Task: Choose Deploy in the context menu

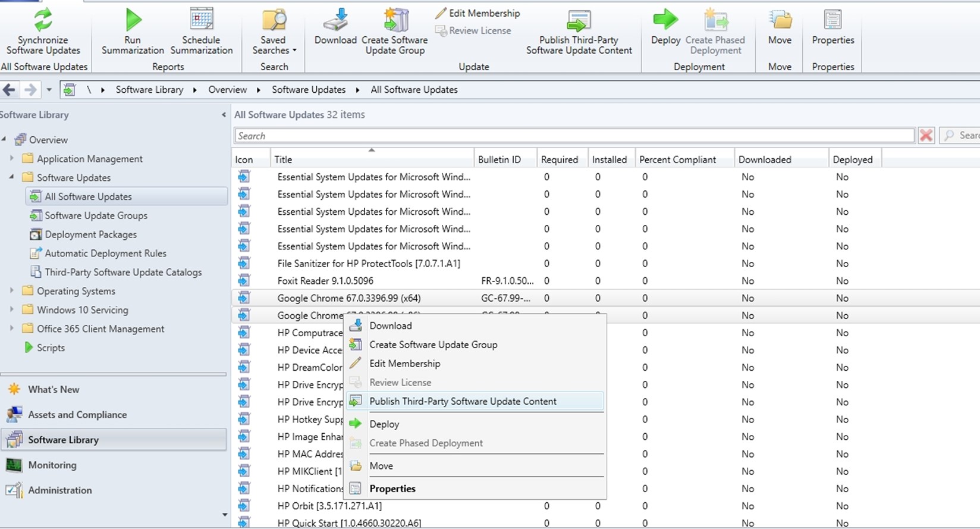Action: pyautogui.click(x=475, y=424)
